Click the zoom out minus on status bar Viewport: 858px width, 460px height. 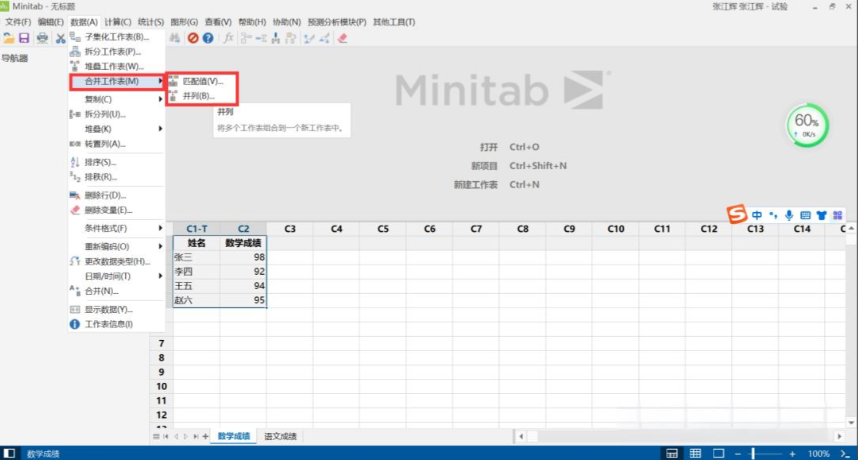tap(738, 453)
